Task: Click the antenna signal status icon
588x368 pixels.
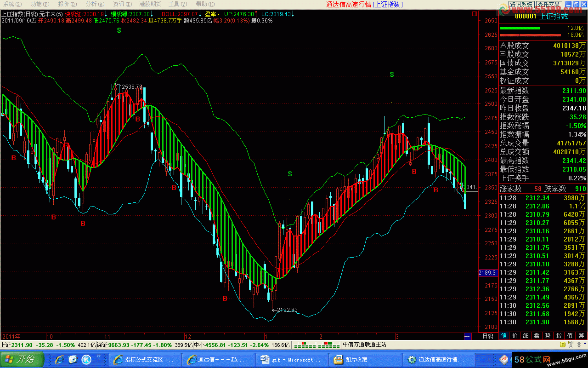Action: [571, 345]
